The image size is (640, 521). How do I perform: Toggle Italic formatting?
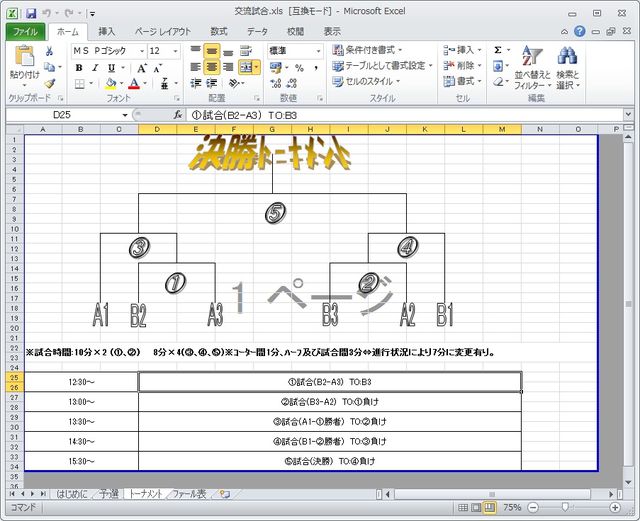tap(96, 68)
